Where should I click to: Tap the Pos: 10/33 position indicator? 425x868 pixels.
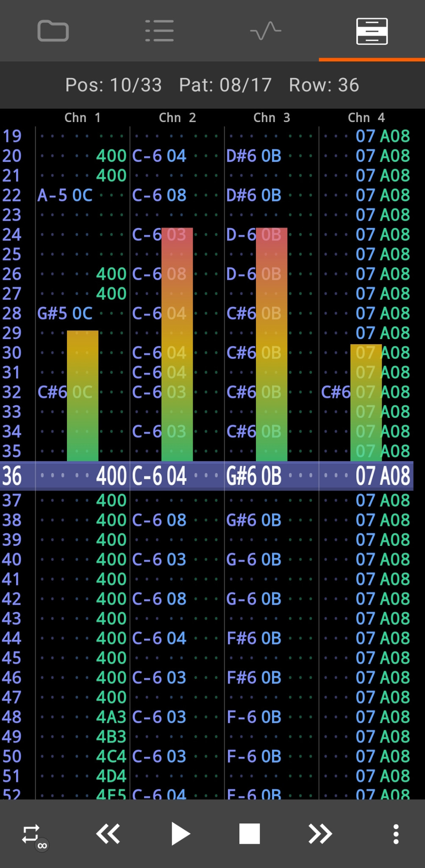(114, 85)
